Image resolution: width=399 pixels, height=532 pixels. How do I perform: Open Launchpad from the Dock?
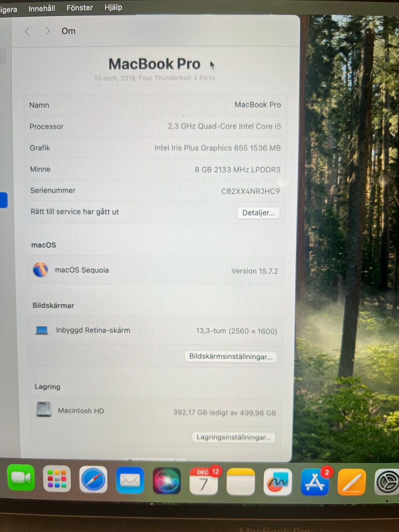57,479
